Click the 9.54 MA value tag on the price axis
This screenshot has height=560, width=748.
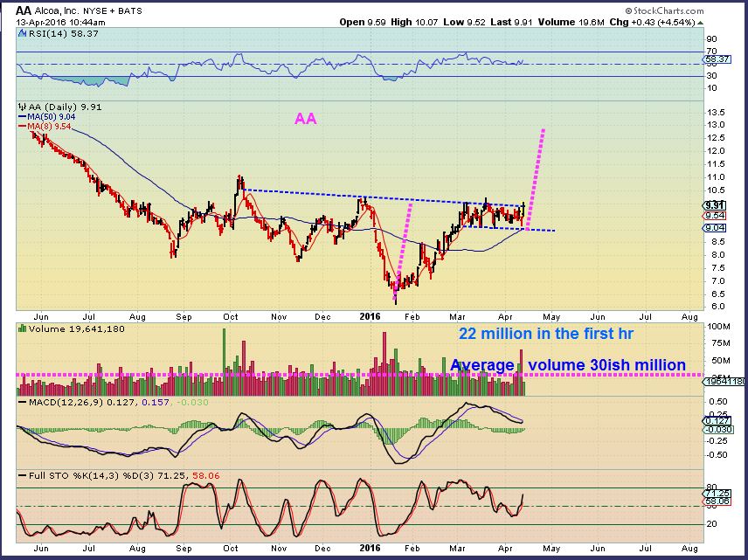point(715,216)
